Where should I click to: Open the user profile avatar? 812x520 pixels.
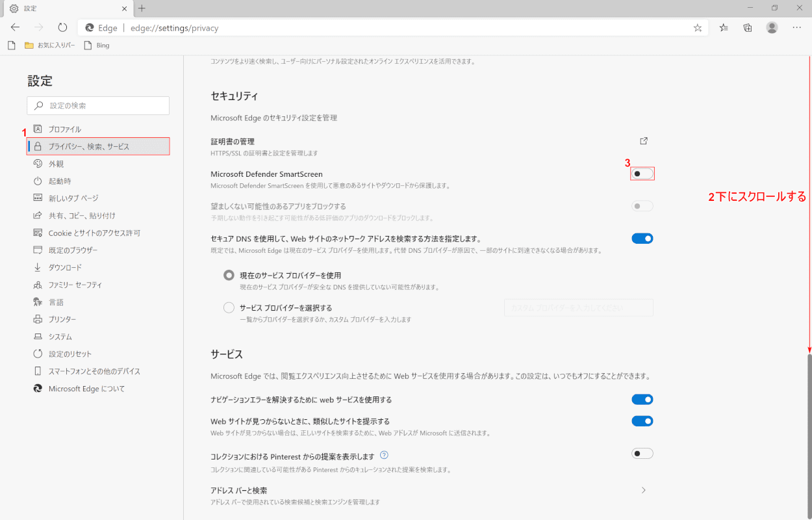click(772, 27)
